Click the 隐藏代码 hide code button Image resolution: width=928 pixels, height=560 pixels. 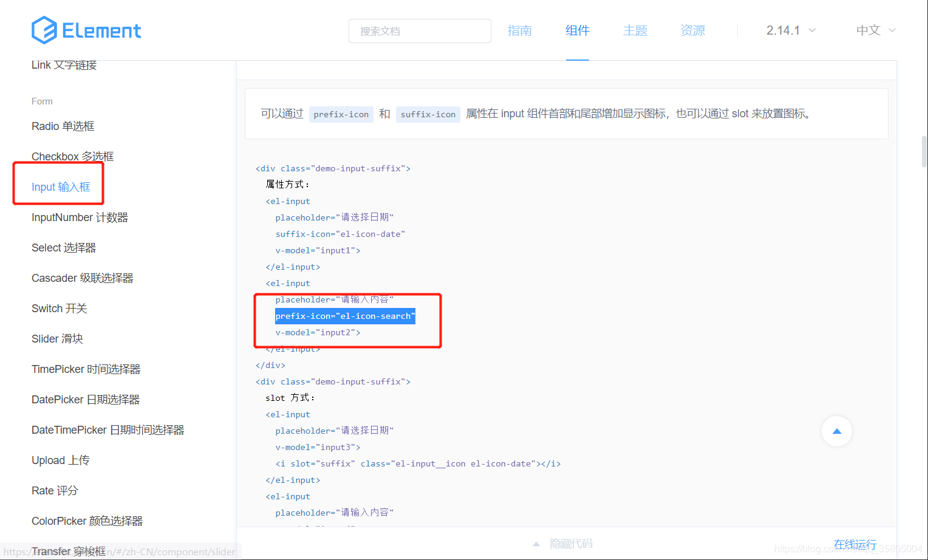tap(571, 544)
